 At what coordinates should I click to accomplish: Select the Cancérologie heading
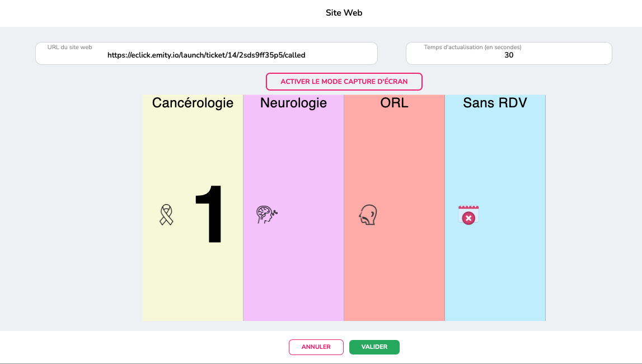[193, 103]
